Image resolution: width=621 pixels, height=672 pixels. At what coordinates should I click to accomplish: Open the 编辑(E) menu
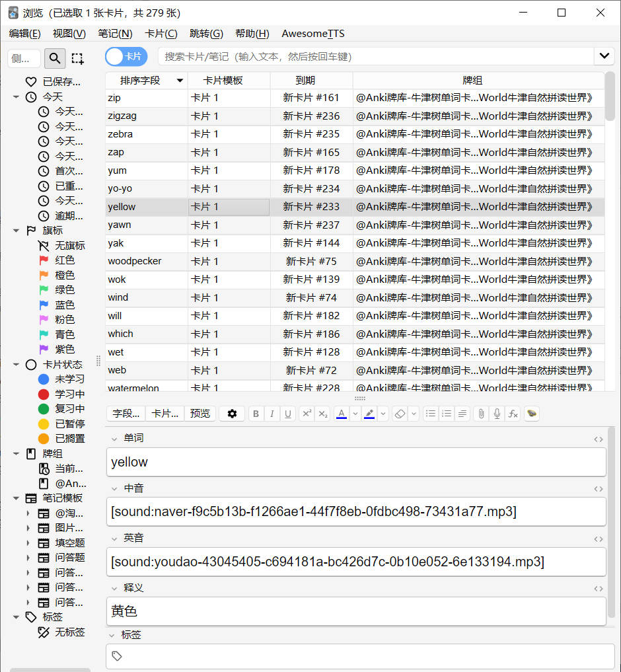point(25,34)
